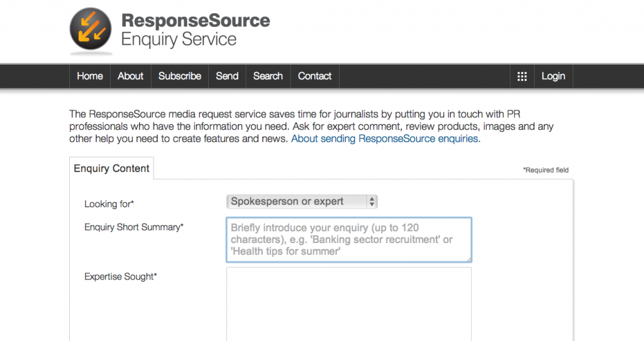Click the Expertise Sought label
This screenshot has height=341, width=644.
(121, 276)
